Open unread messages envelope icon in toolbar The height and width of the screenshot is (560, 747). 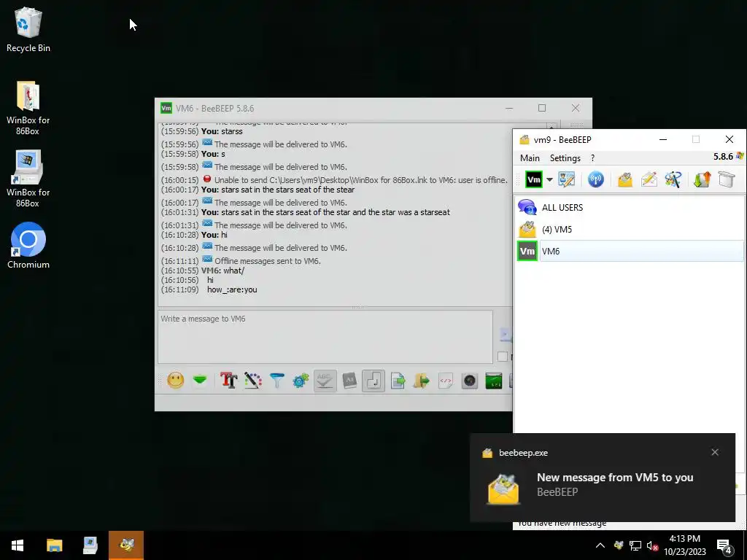click(625, 179)
